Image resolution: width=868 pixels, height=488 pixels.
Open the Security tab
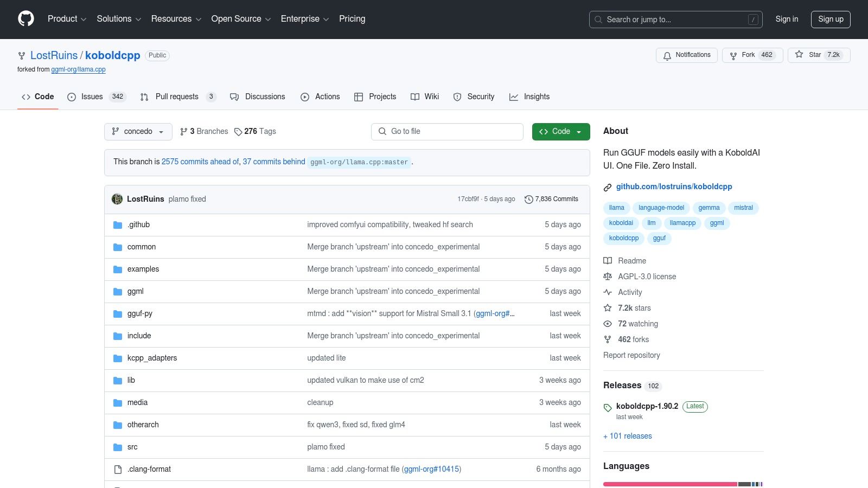point(474,97)
